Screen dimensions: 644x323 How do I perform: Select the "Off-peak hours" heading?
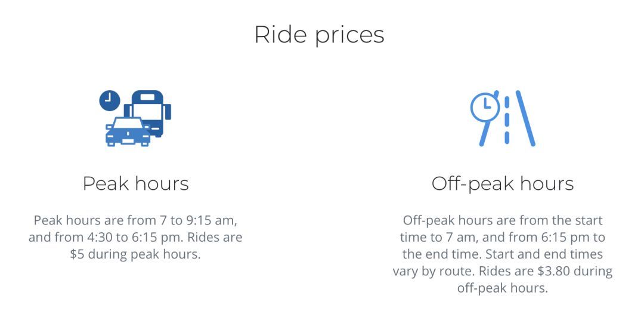(x=502, y=183)
